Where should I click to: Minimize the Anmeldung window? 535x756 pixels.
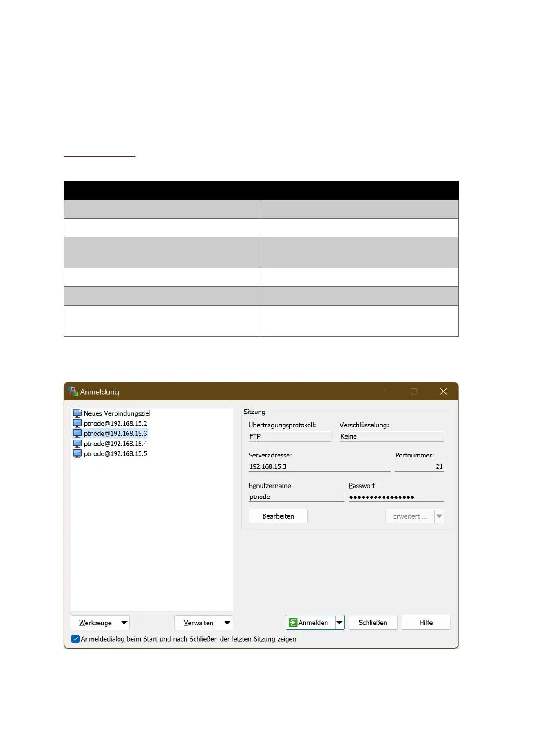click(x=385, y=391)
